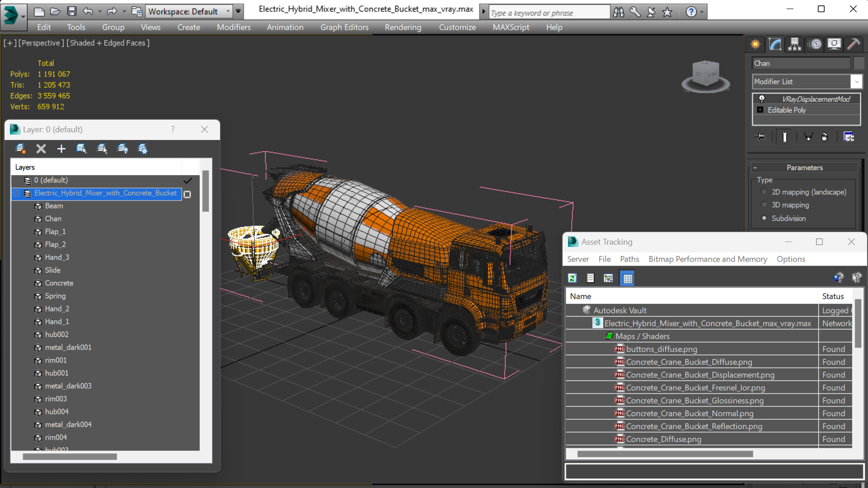Click the keyword search field
Screen dimensions: 868x488
click(x=549, y=13)
